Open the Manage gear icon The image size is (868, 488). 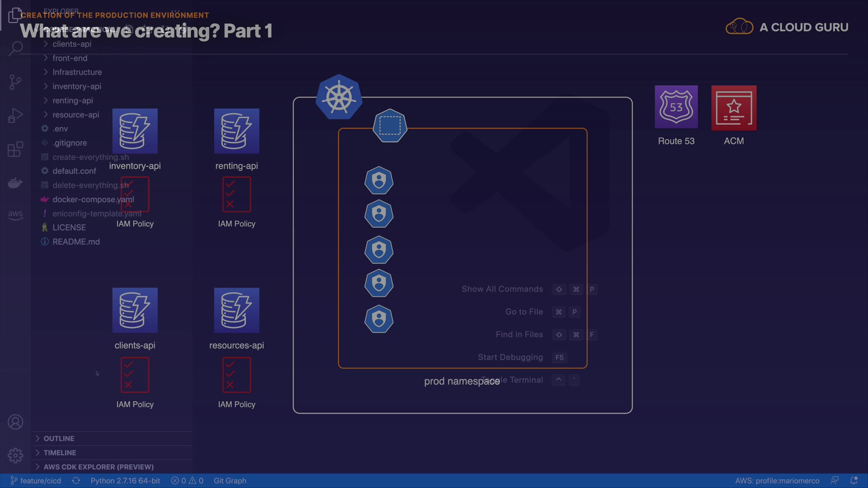pyautogui.click(x=15, y=455)
